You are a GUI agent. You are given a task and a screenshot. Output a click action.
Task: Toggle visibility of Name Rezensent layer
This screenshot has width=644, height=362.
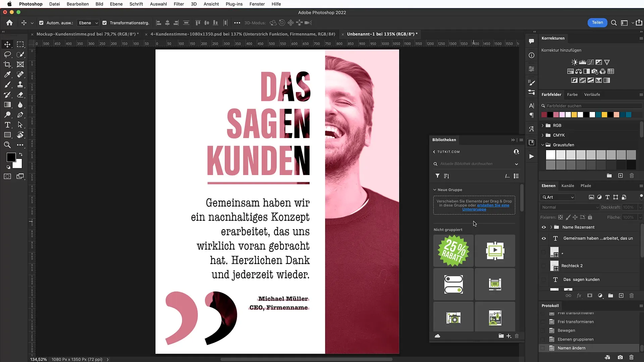click(x=544, y=227)
